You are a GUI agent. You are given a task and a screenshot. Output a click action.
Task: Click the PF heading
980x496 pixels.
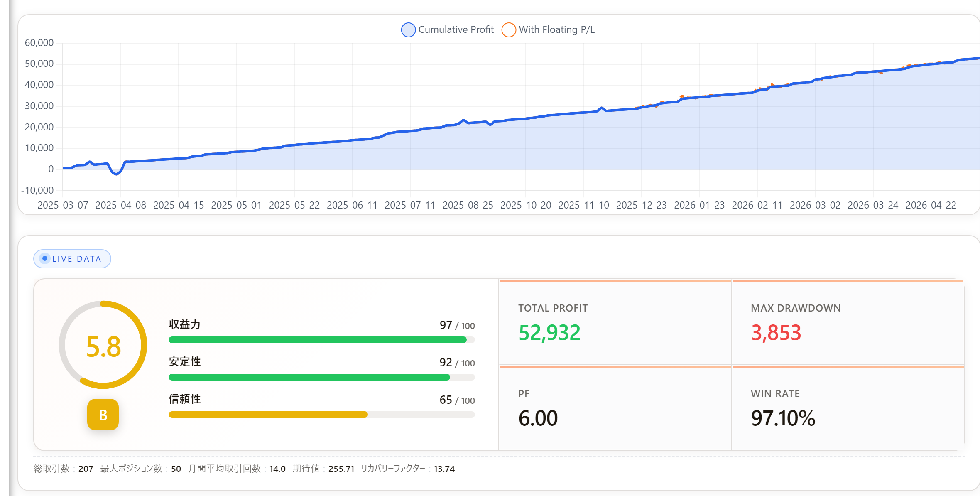[524, 394]
